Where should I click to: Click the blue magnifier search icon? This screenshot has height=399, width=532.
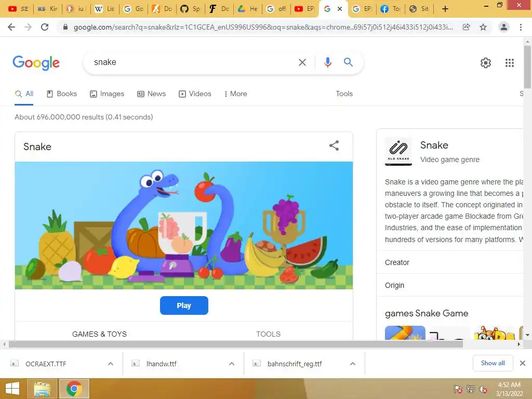tap(348, 62)
